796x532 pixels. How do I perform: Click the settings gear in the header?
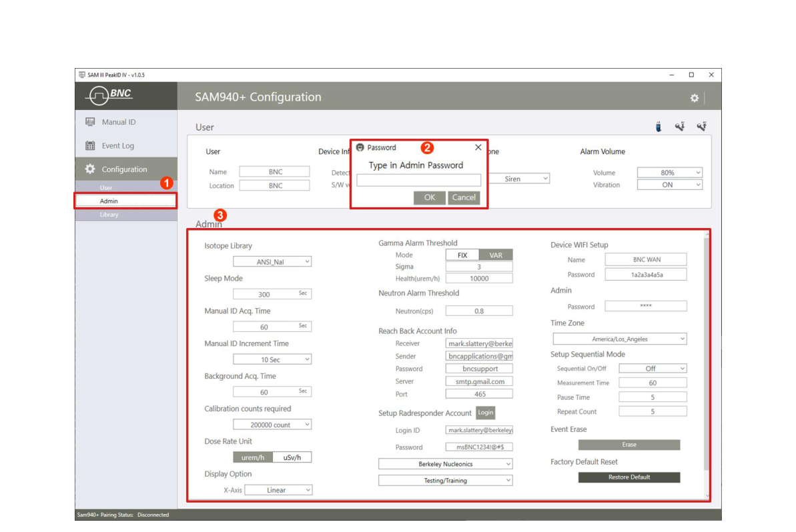(x=694, y=99)
